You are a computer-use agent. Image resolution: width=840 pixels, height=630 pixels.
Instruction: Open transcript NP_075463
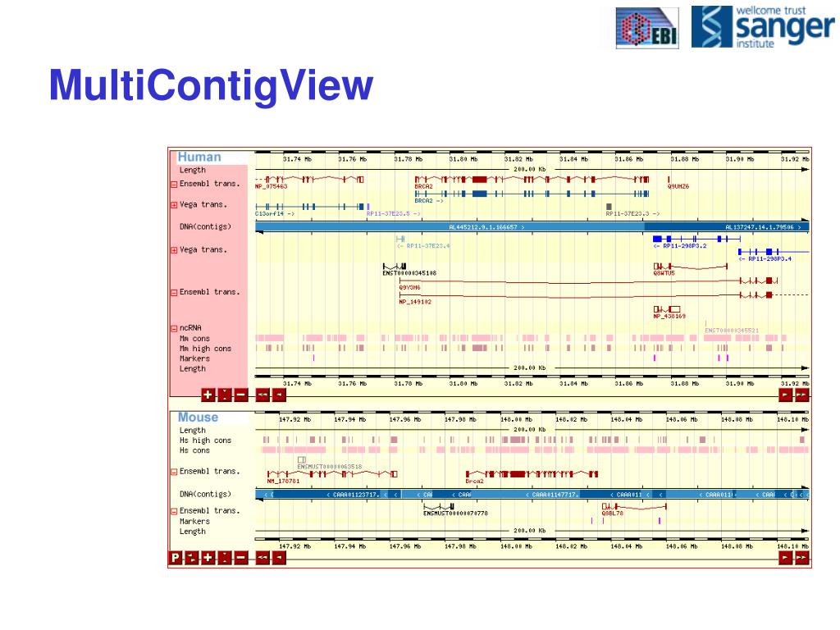pos(271,186)
